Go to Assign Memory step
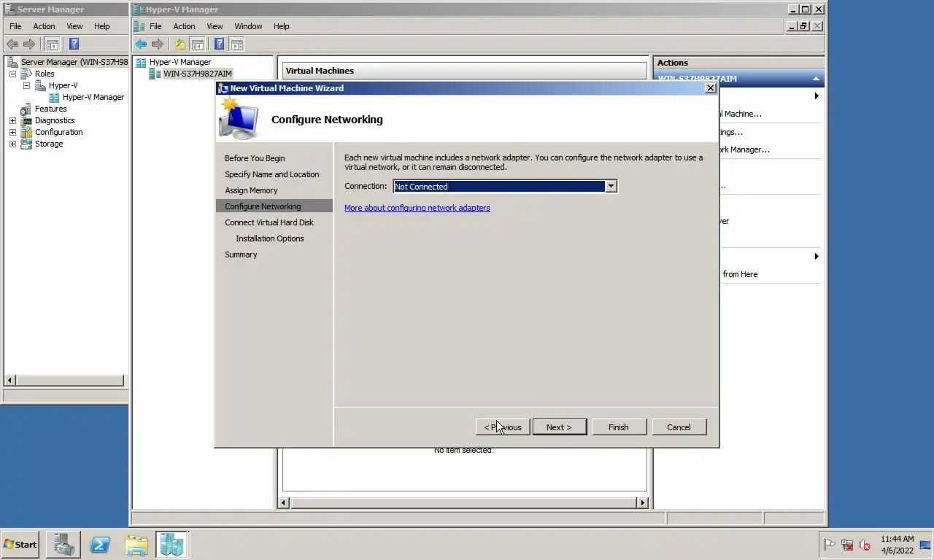934x560 pixels. [251, 190]
